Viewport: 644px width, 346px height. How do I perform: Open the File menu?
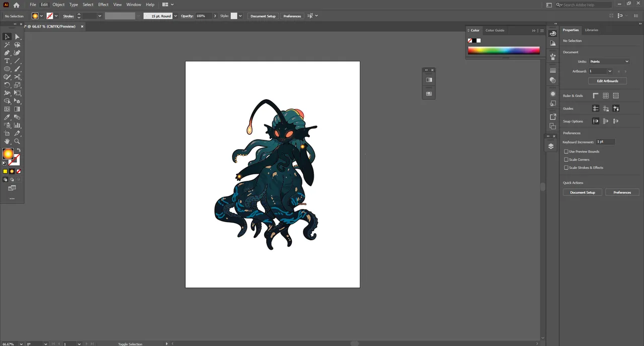pyautogui.click(x=33, y=5)
